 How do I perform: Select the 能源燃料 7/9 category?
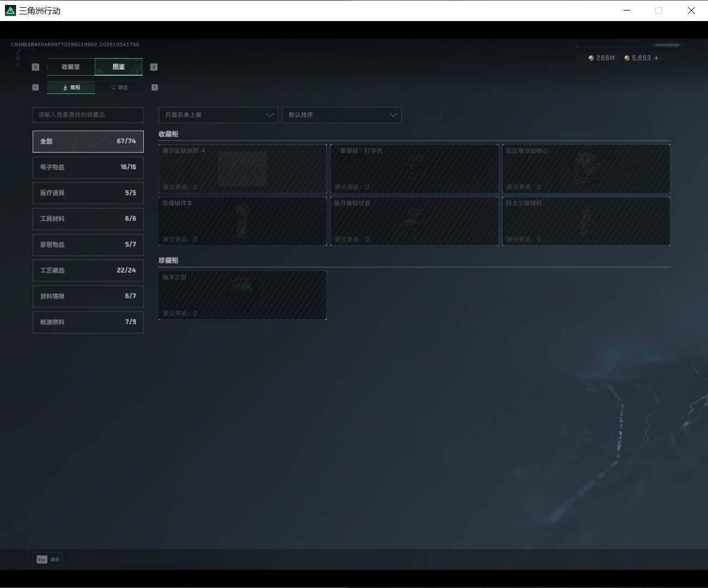88,322
